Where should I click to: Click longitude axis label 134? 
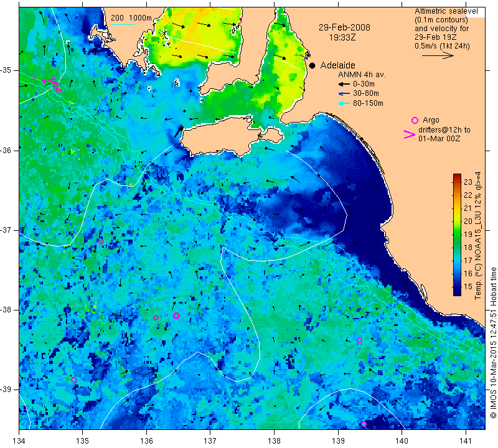point(19,441)
